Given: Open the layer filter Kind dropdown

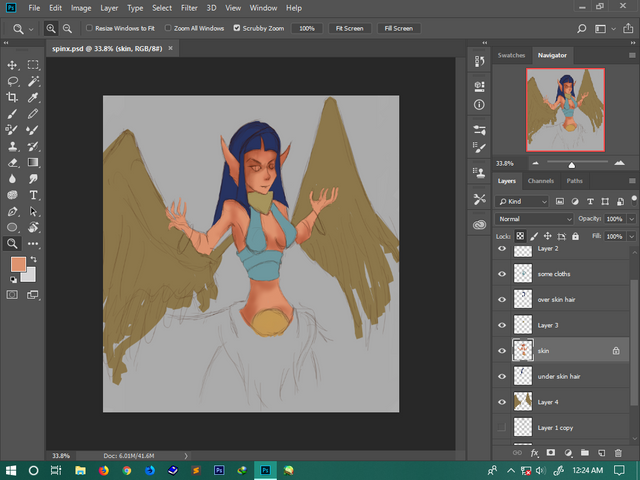Looking at the screenshot, I should pos(522,201).
